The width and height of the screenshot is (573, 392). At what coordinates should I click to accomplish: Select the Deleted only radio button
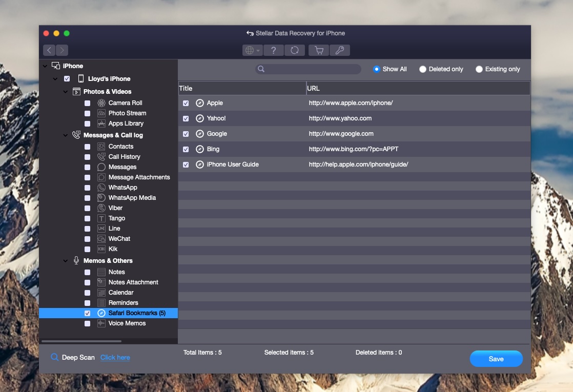pyautogui.click(x=422, y=69)
